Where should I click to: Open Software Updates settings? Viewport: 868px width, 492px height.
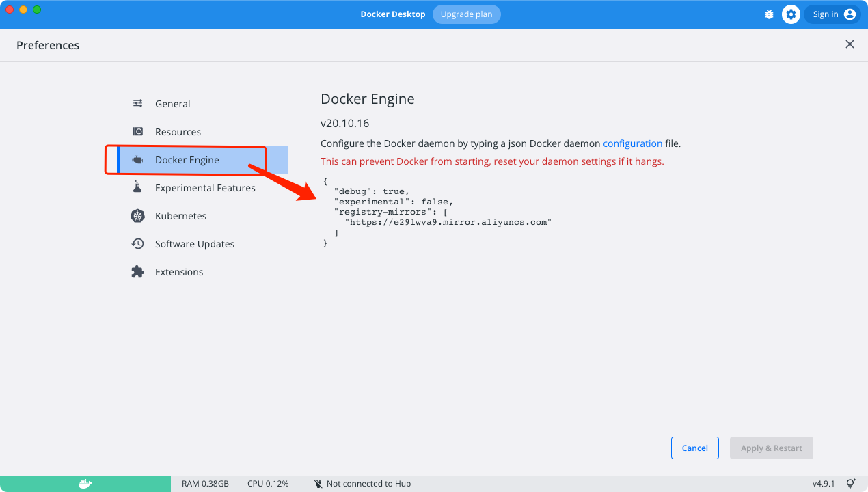tap(202, 244)
